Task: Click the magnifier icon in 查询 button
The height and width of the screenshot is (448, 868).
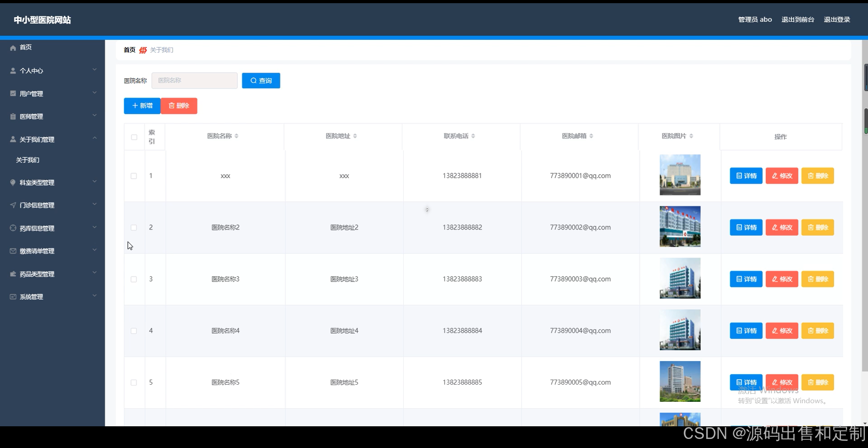Action: click(253, 81)
